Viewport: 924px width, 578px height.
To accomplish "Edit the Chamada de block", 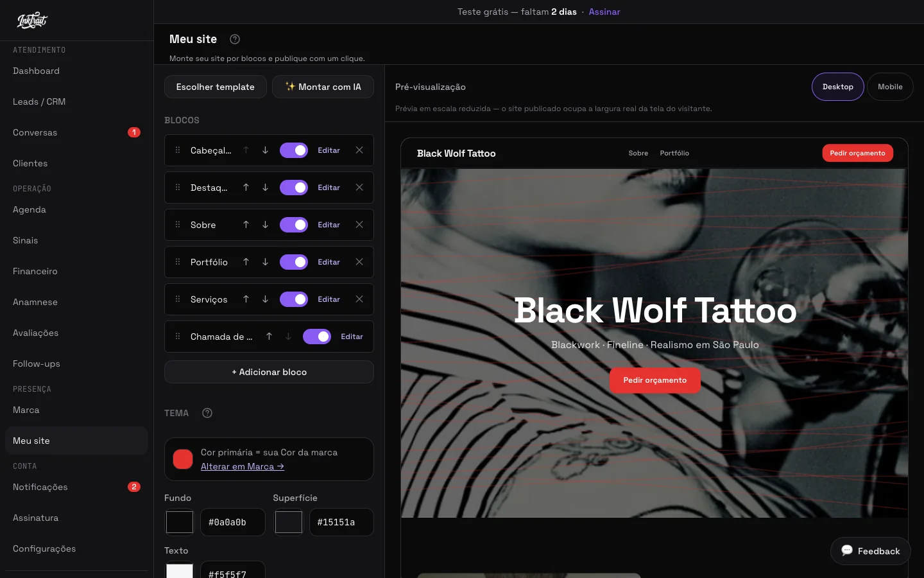I will (352, 337).
